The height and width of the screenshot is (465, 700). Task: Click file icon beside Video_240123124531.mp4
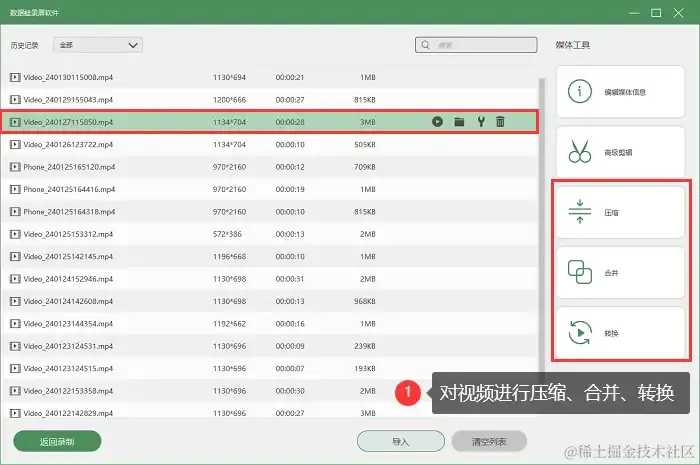(15, 346)
